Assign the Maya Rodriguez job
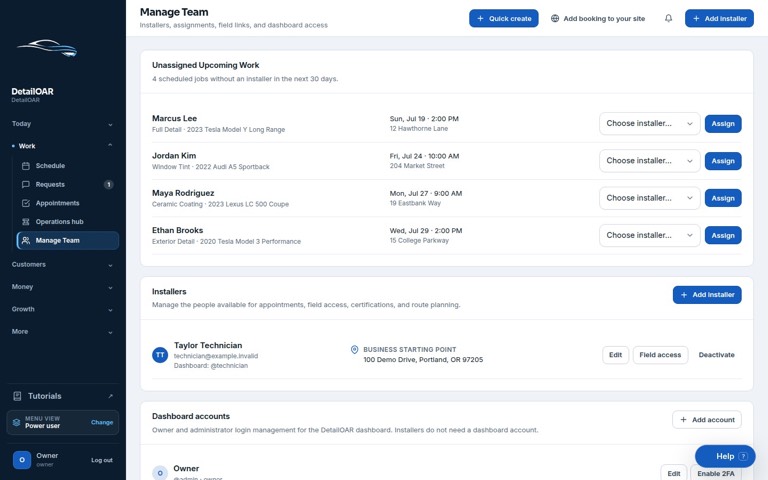The height and width of the screenshot is (480, 768). pyautogui.click(x=723, y=198)
